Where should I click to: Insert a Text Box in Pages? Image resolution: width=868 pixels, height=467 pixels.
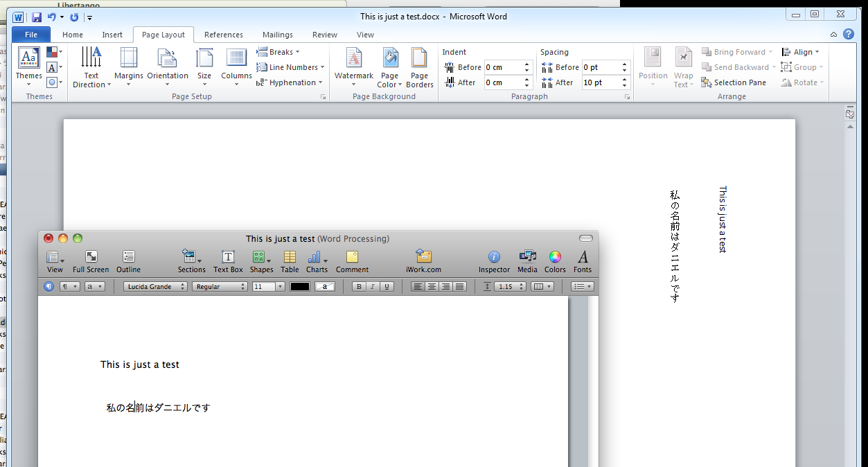pos(228,262)
